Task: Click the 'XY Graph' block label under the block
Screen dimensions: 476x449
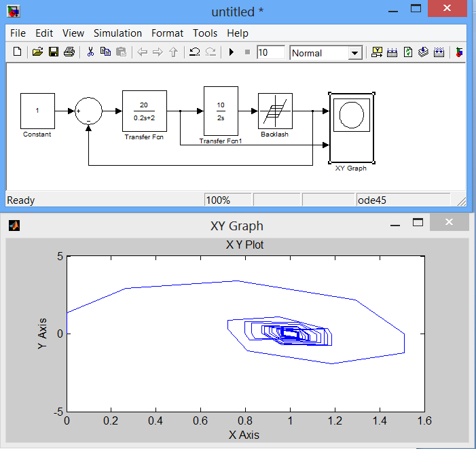Action: tap(351, 168)
